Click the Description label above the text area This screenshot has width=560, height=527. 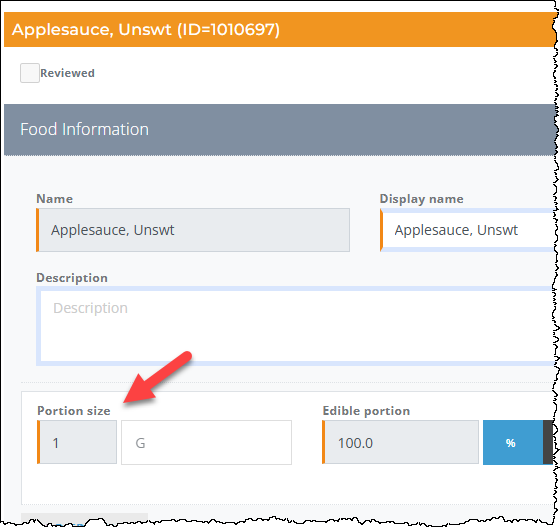point(72,278)
